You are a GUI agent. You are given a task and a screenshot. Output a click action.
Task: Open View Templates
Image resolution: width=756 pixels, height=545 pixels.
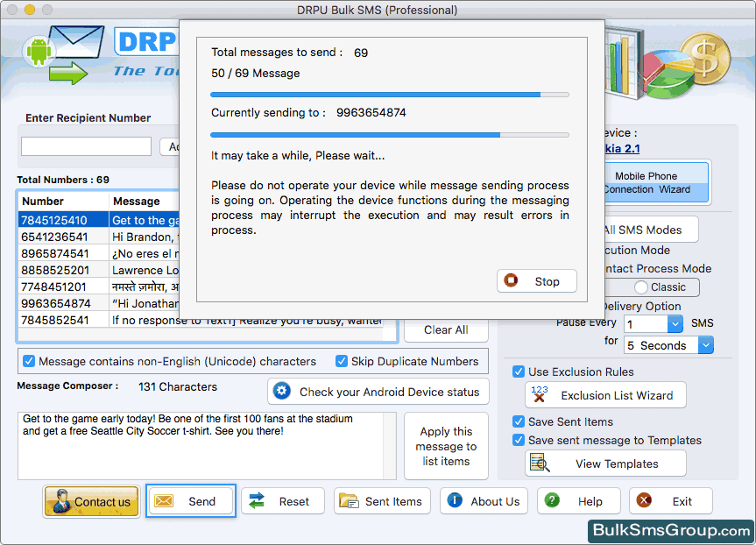tap(605, 464)
